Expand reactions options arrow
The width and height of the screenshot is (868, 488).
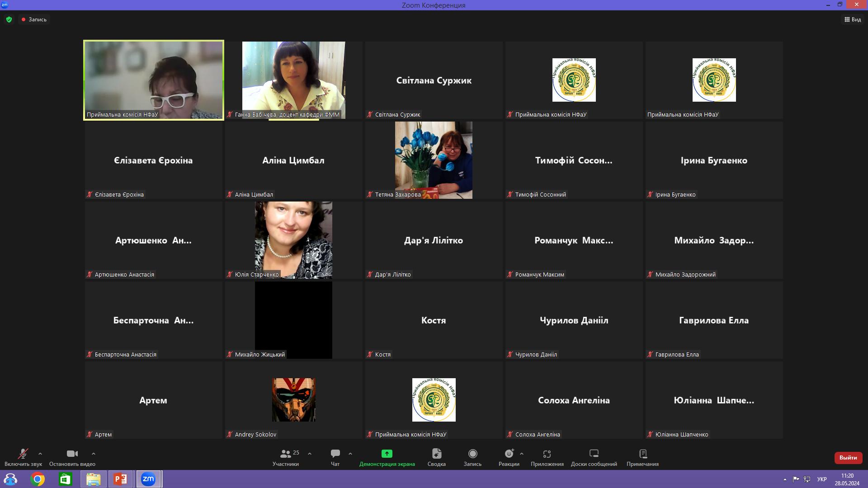tap(522, 454)
